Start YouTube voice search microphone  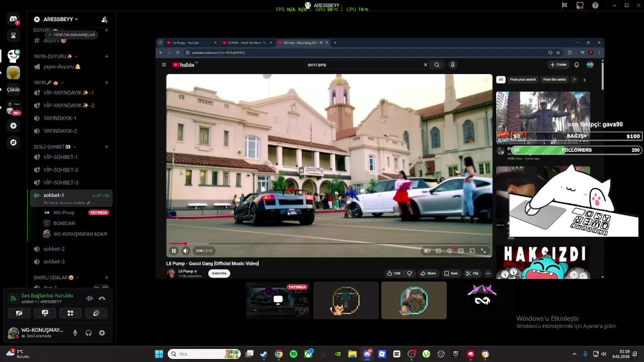(x=452, y=64)
